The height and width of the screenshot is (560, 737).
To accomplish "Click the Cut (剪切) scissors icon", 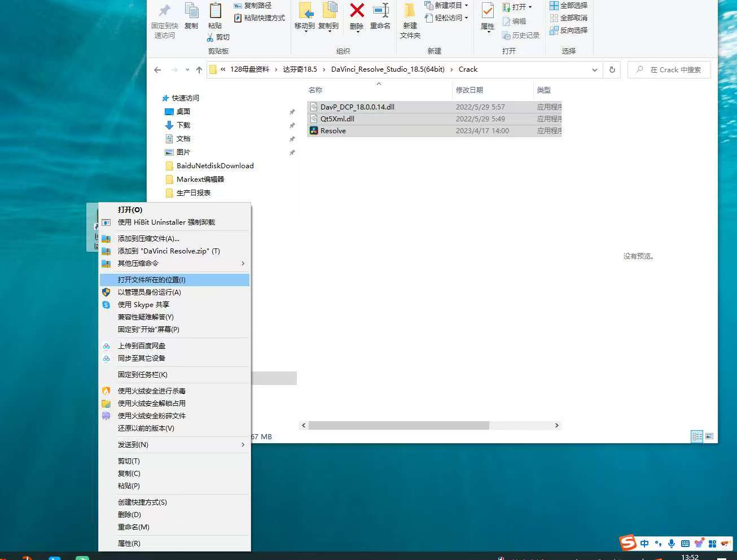I will pyautogui.click(x=210, y=37).
